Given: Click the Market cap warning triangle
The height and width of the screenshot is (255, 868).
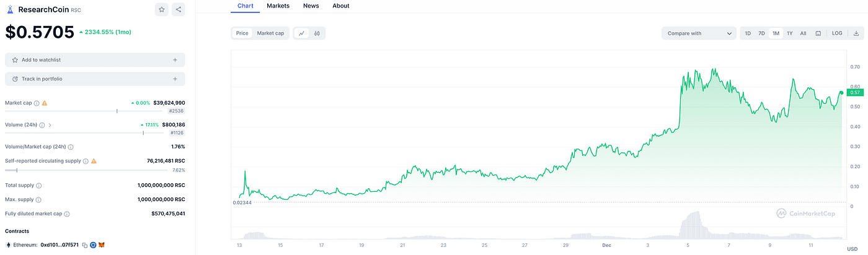Looking at the screenshot, I should point(45,103).
